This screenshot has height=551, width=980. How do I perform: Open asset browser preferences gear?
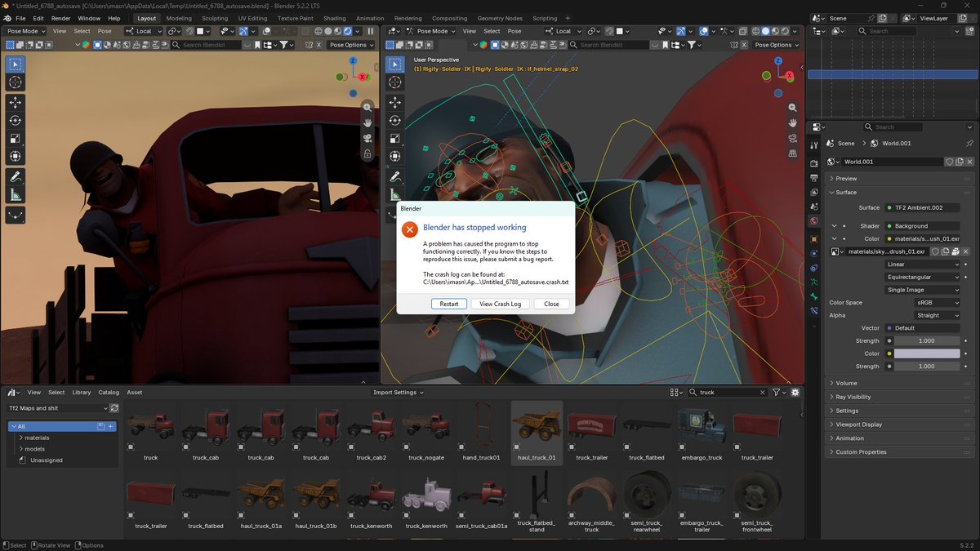point(795,393)
